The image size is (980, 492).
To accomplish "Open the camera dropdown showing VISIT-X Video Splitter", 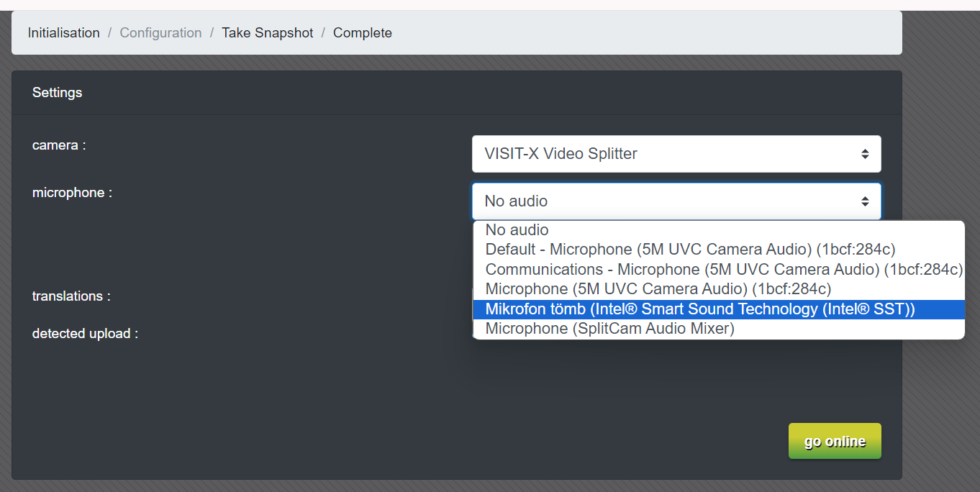I will click(x=676, y=154).
